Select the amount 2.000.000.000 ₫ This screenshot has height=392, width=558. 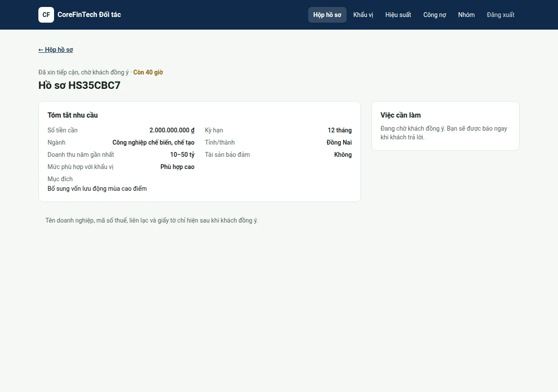click(x=172, y=130)
